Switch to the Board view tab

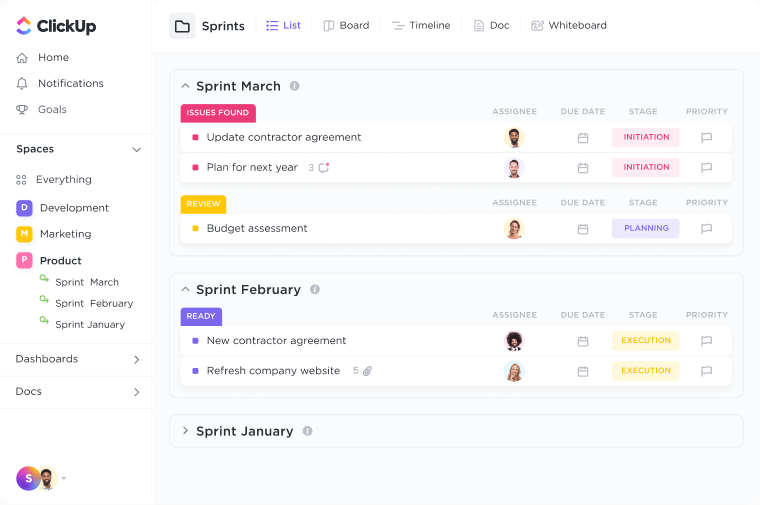coord(346,26)
